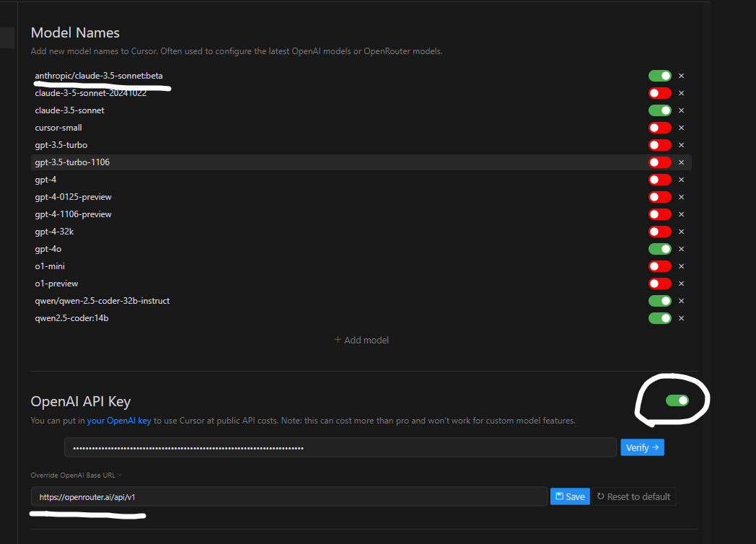Remove gpt-3.5-turbo-1106 model using the X

[681, 162]
